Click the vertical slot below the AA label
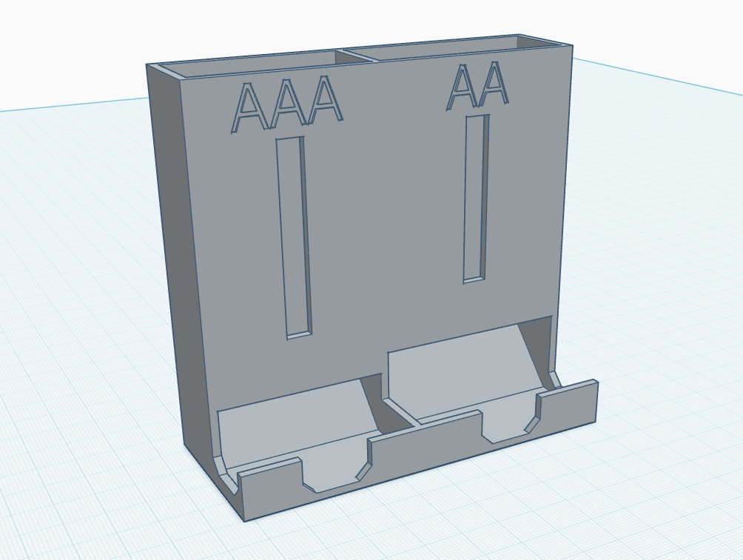The width and height of the screenshot is (743, 560). pos(477,198)
